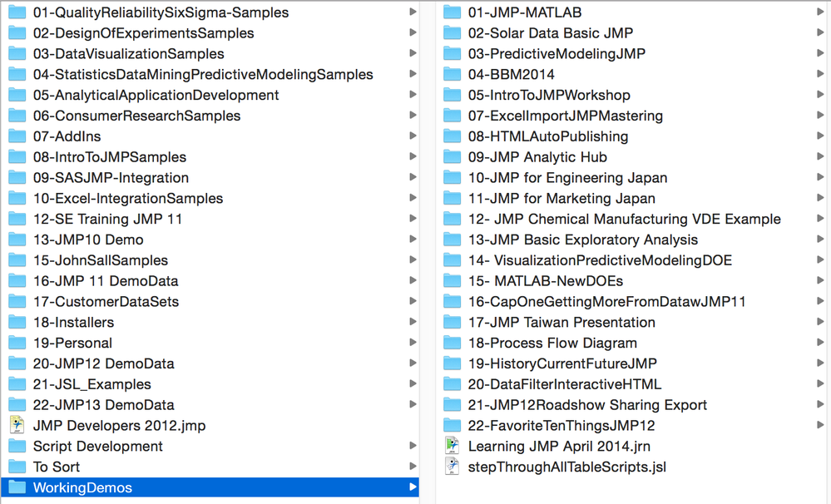Expand the 02-DesignOfExperimentsSamples folder arrow
The width and height of the screenshot is (831, 504).
point(413,32)
